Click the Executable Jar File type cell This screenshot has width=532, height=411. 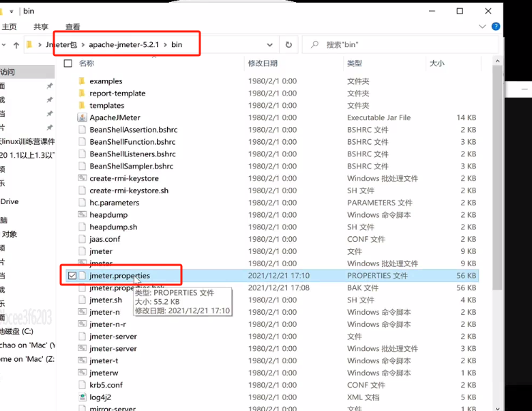tap(379, 117)
